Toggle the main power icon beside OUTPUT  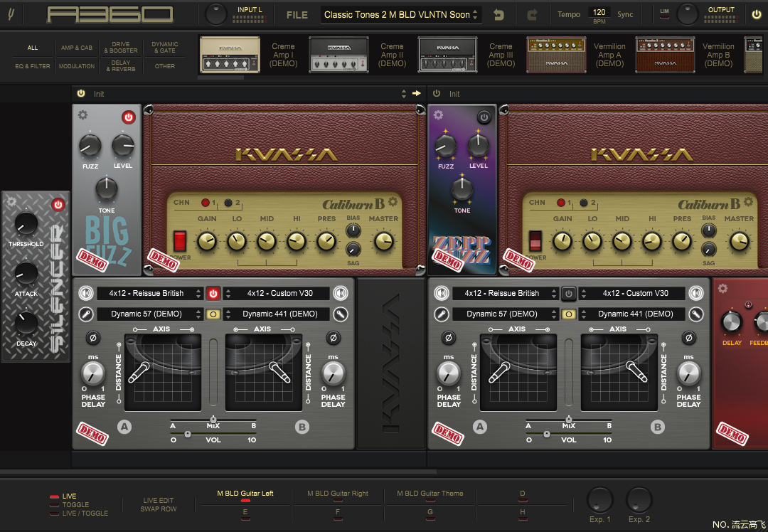[757, 14]
